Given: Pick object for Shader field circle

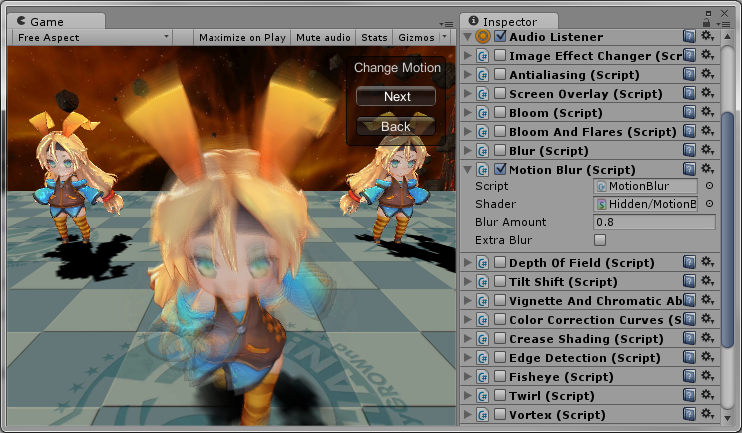Looking at the screenshot, I should click(x=709, y=204).
